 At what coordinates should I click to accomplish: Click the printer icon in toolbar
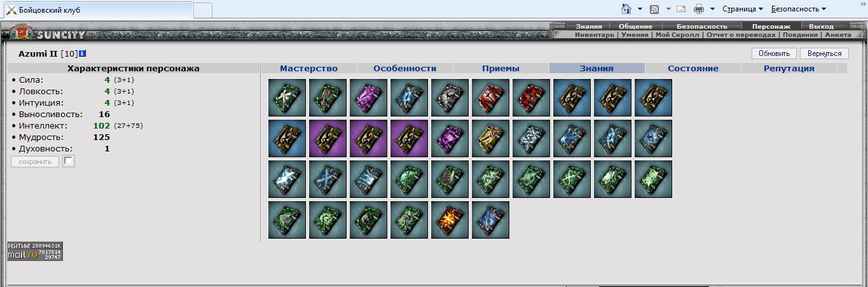[699, 9]
